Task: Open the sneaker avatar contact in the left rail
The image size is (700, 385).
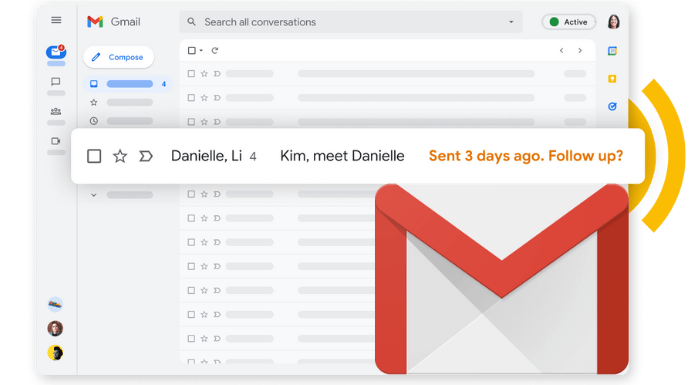Action: coord(55,305)
